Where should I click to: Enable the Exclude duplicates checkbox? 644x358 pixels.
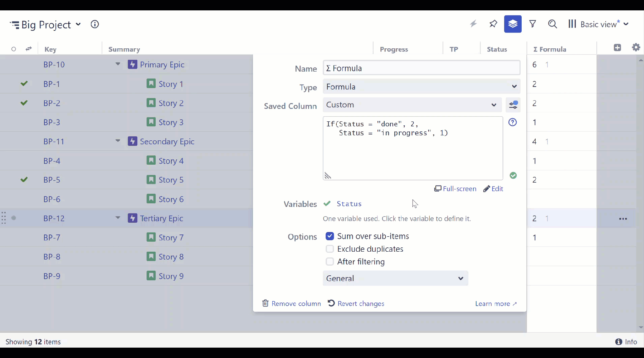click(x=330, y=249)
